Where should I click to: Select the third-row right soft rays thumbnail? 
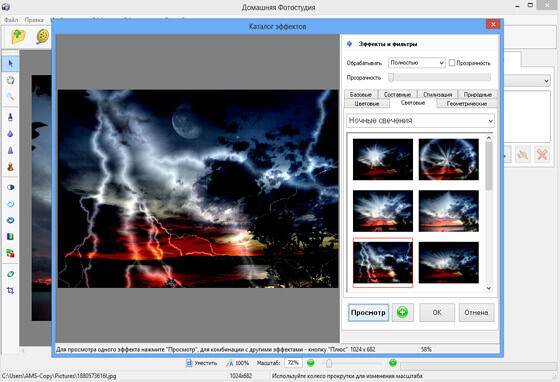pyautogui.click(x=449, y=262)
